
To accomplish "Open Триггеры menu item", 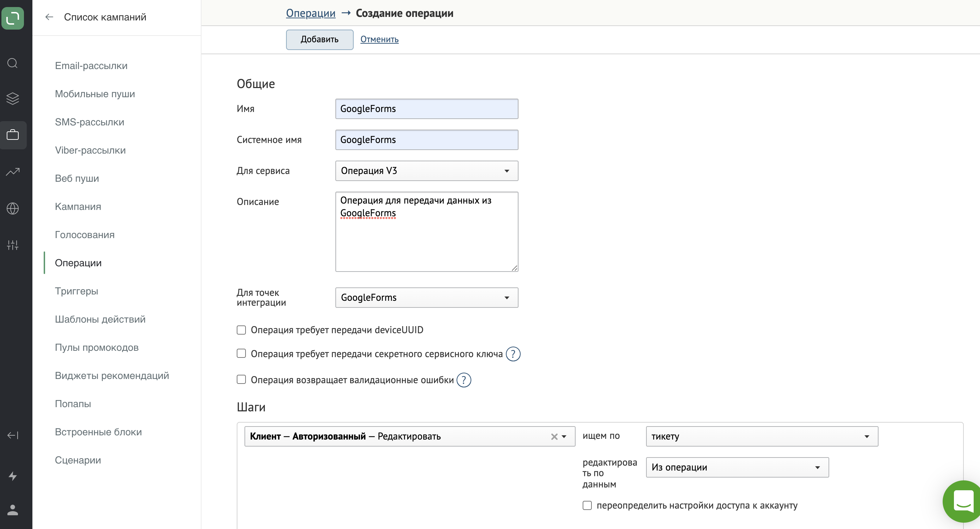I will click(76, 291).
